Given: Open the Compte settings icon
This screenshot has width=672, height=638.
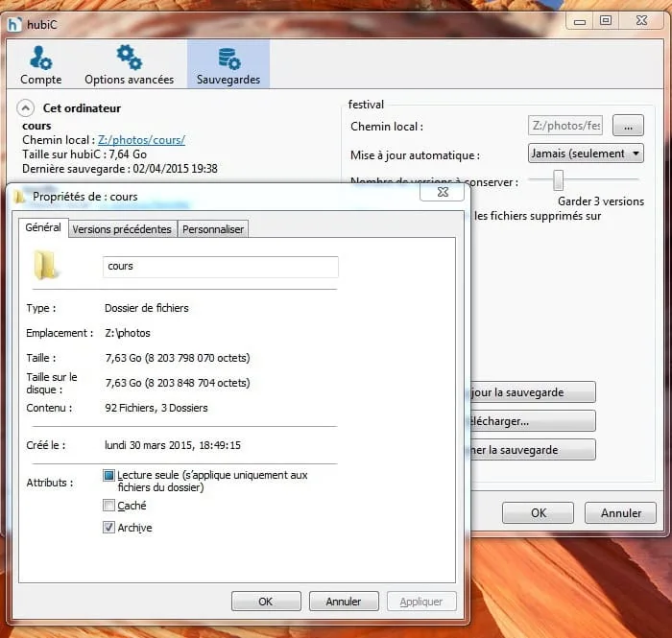Looking at the screenshot, I should point(40,59).
